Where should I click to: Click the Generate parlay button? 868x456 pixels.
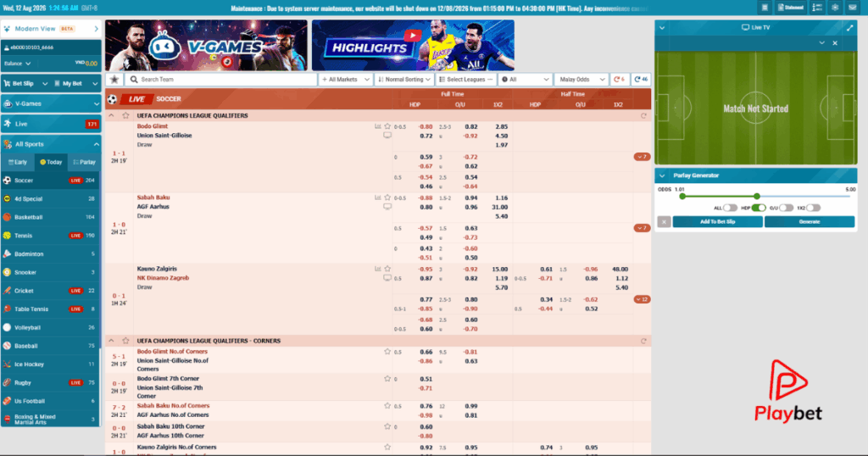(810, 222)
